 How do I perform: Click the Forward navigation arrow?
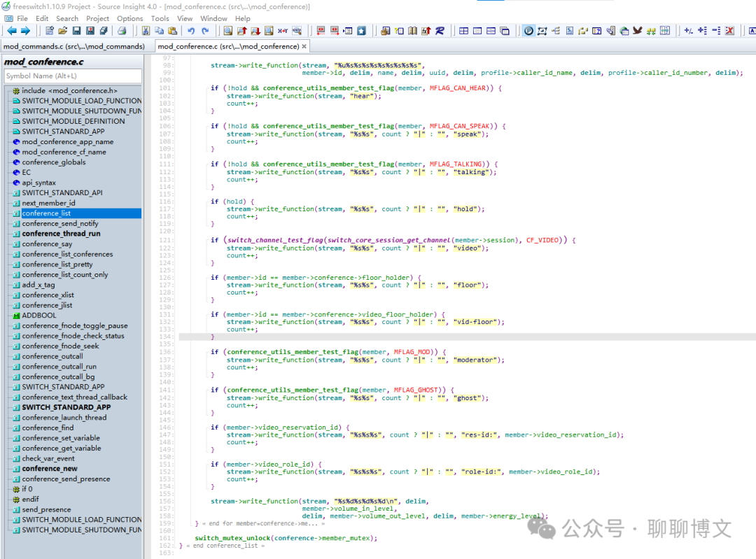pos(25,30)
